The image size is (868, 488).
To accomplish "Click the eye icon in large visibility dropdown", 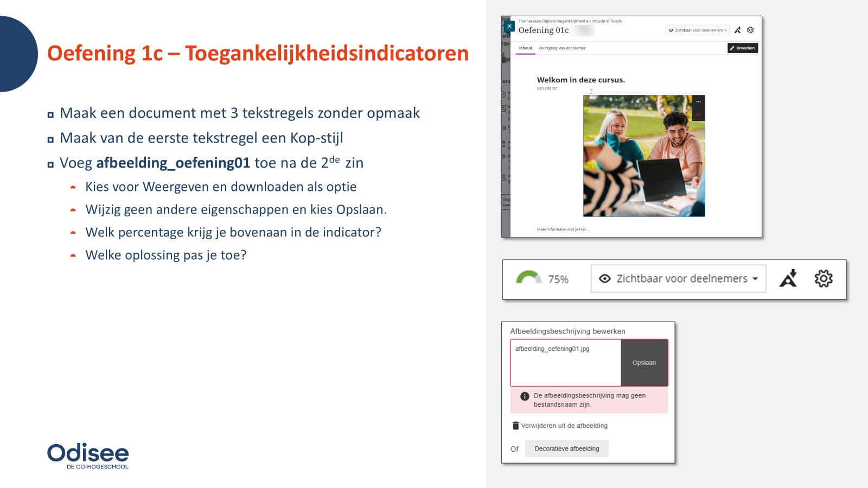I will (x=605, y=279).
